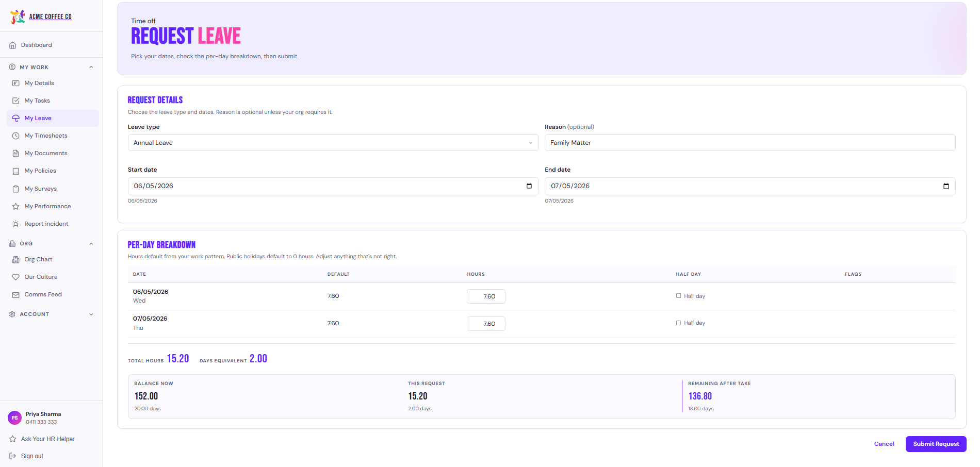Click the Start date input field

[333, 186]
